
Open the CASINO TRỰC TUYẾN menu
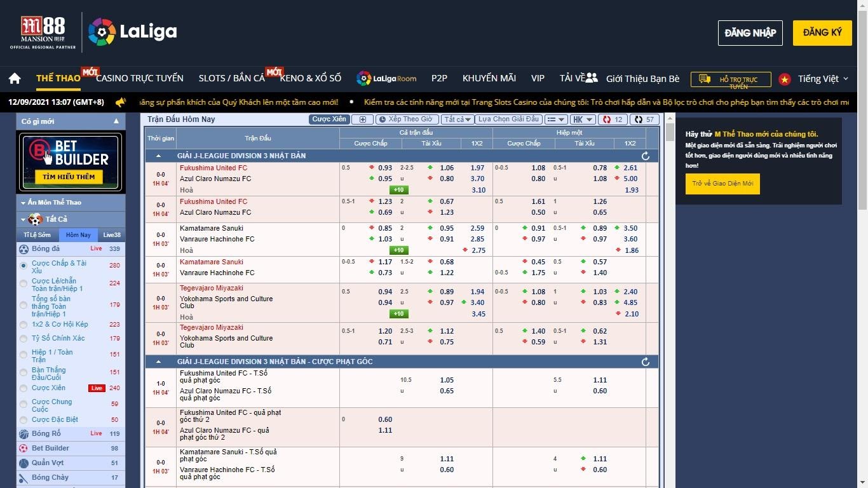[x=139, y=78]
